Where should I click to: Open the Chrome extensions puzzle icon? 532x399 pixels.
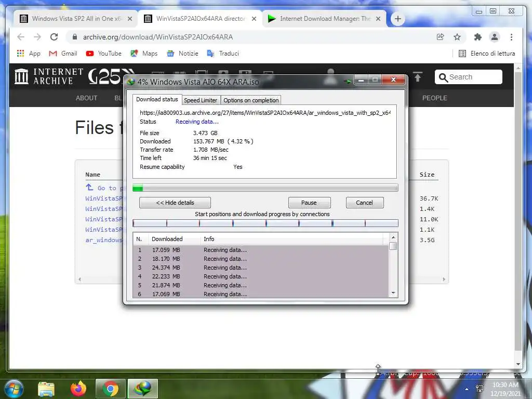pyautogui.click(x=478, y=37)
